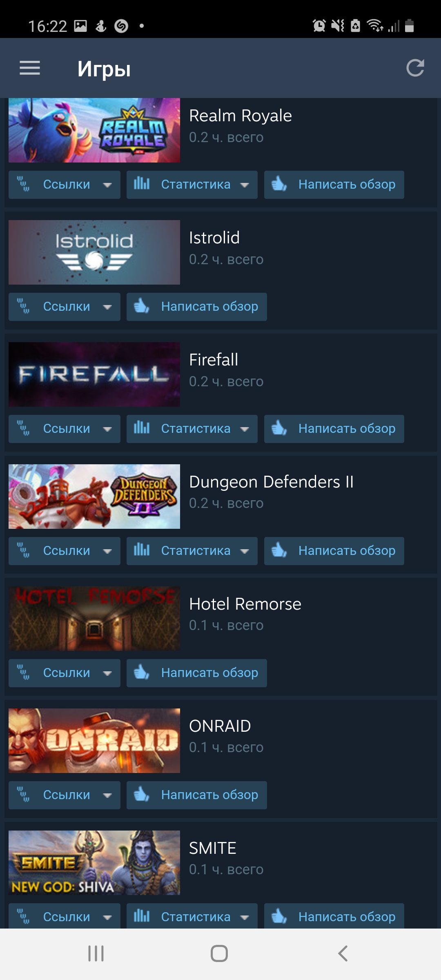The height and width of the screenshot is (980, 441).
Task: Open the Realm Royale game thumbnail
Action: (94, 130)
